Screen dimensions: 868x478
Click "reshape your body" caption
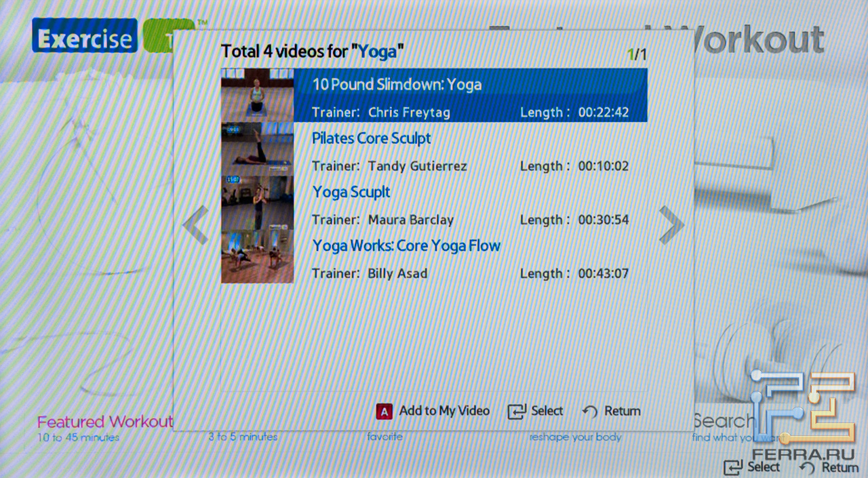(575, 437)
